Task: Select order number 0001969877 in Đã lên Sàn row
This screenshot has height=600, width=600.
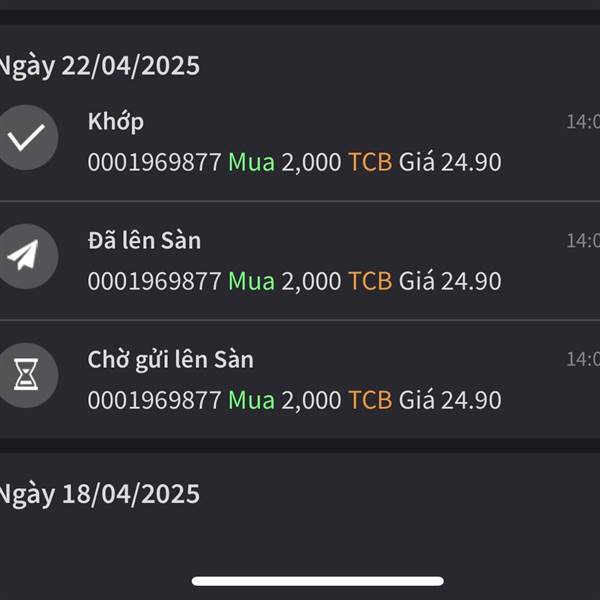Action: (155, 281)
